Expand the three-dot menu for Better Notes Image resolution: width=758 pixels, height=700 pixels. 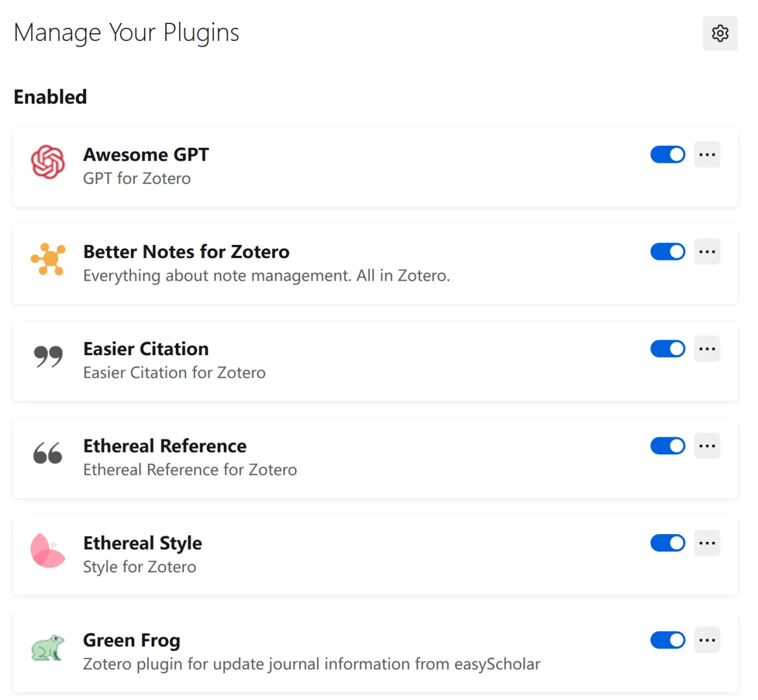click(707, 252)
